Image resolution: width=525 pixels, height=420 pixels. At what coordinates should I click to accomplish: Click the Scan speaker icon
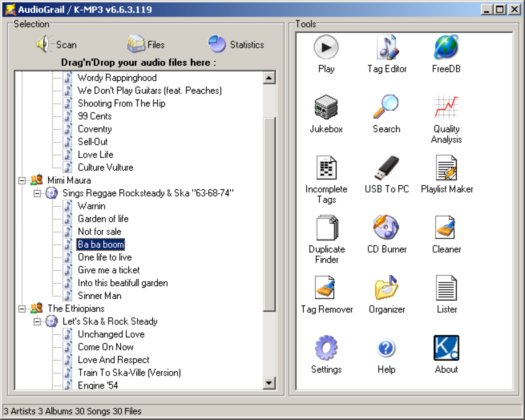click(x=43, y=44)
